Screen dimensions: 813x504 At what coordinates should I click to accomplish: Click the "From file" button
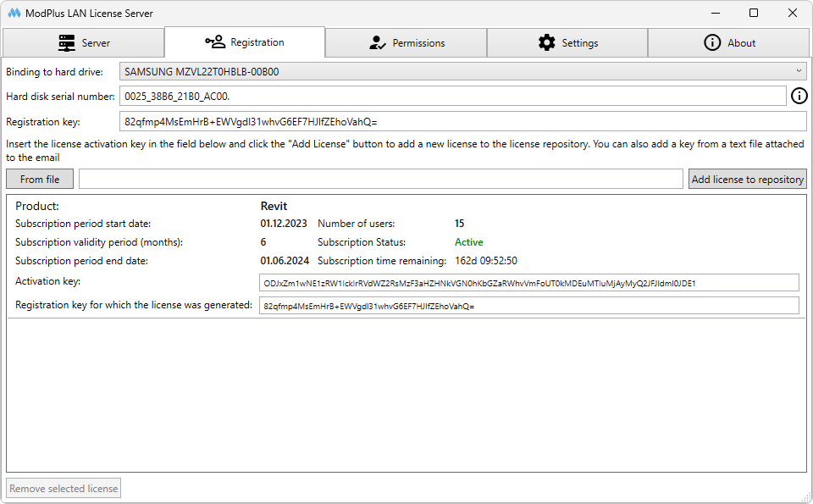(x=40, y=179)
